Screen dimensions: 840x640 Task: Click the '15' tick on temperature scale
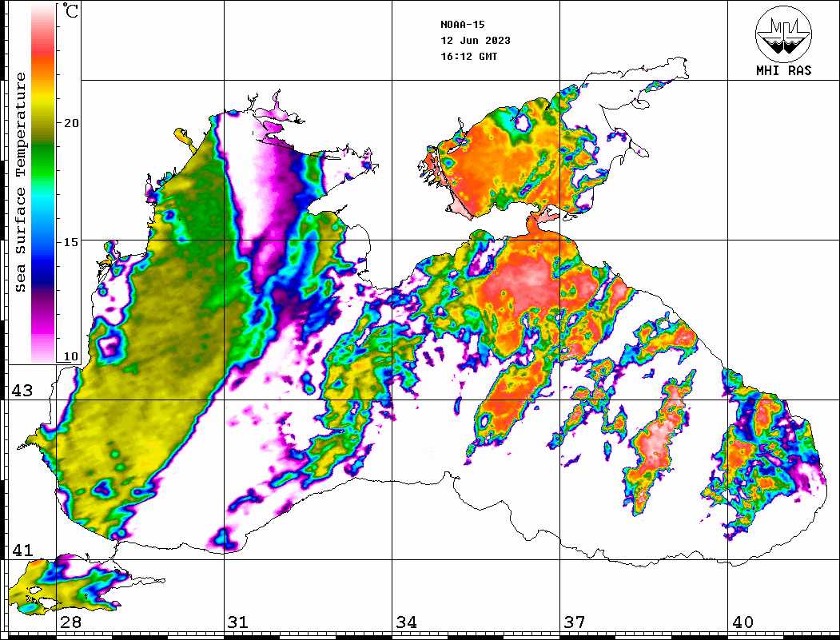[70, 242]
